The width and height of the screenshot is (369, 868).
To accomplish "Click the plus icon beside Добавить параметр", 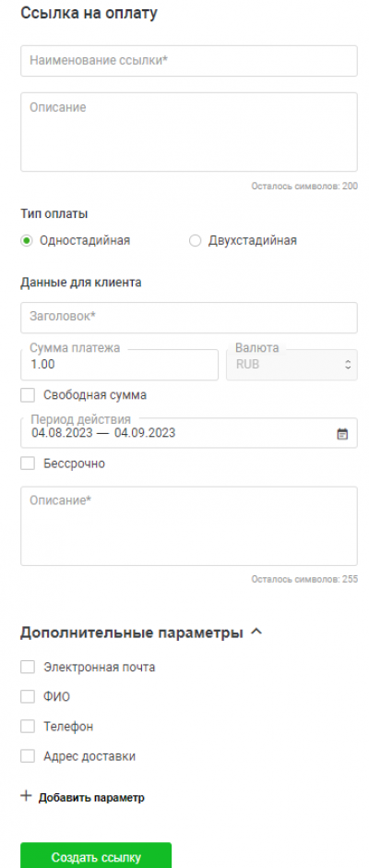I will (26, 796).
